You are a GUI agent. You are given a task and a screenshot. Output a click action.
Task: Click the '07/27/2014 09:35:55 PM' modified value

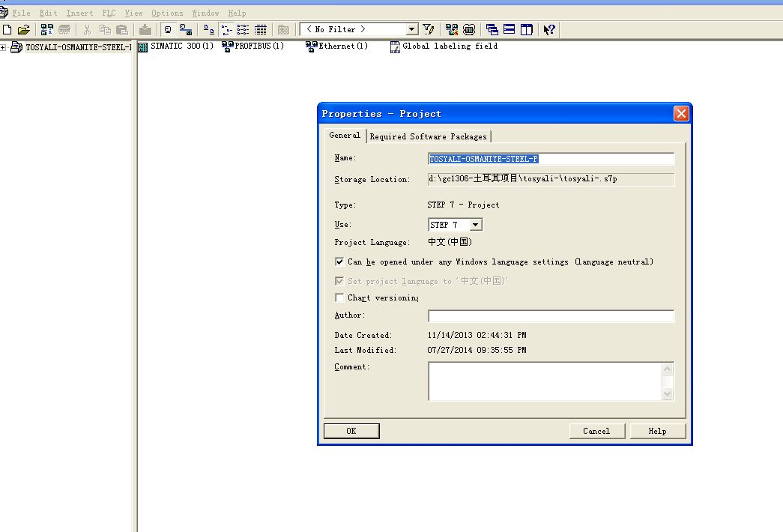pyautogui.click(x=477, y=350)
